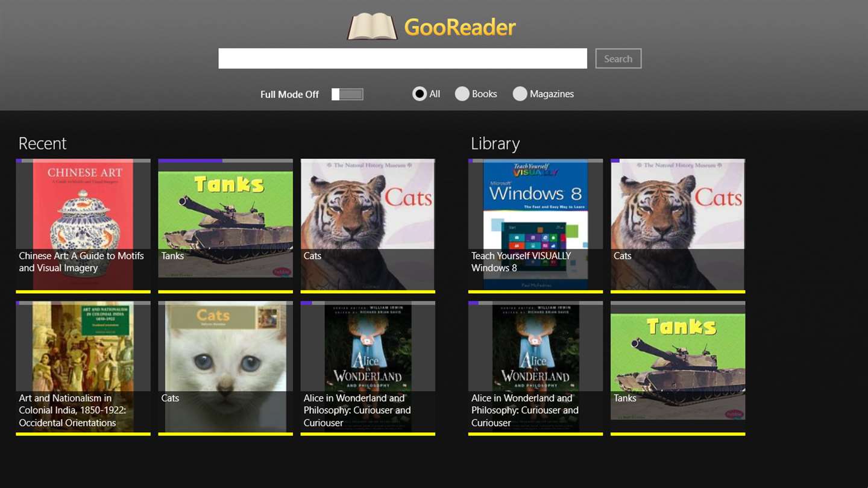Open Chinese Art book in Recent
Screen dimensions: 868x488
click(x=83, y=226)
